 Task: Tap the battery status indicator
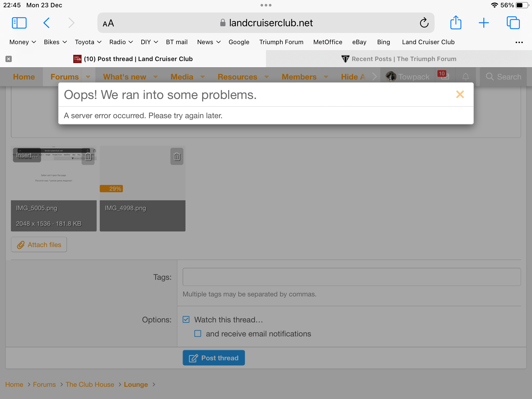point(522,5)
